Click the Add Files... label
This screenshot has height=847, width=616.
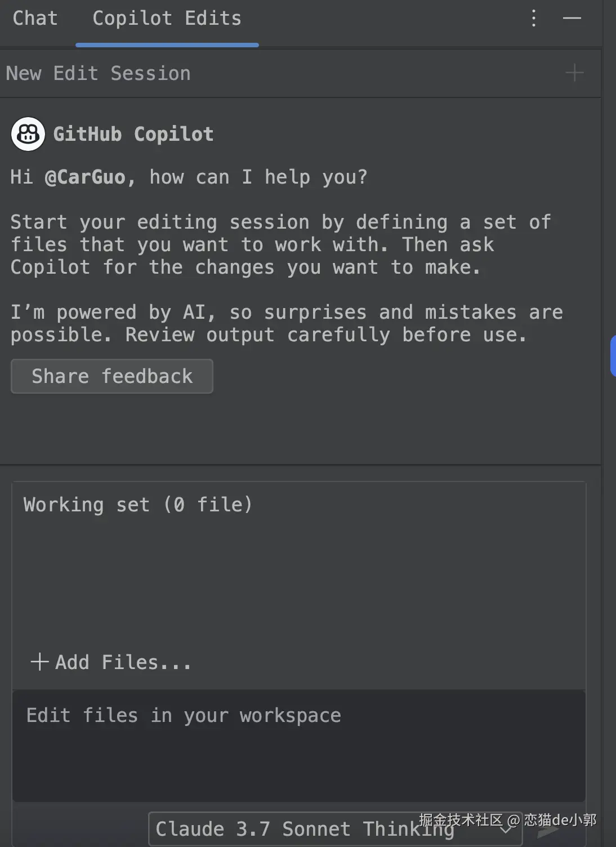tap(123, 662)
